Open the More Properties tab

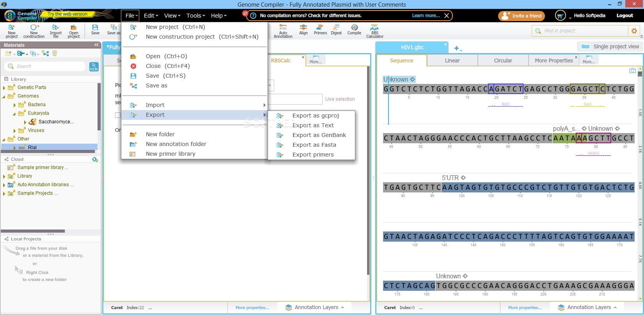coord(554,61)
